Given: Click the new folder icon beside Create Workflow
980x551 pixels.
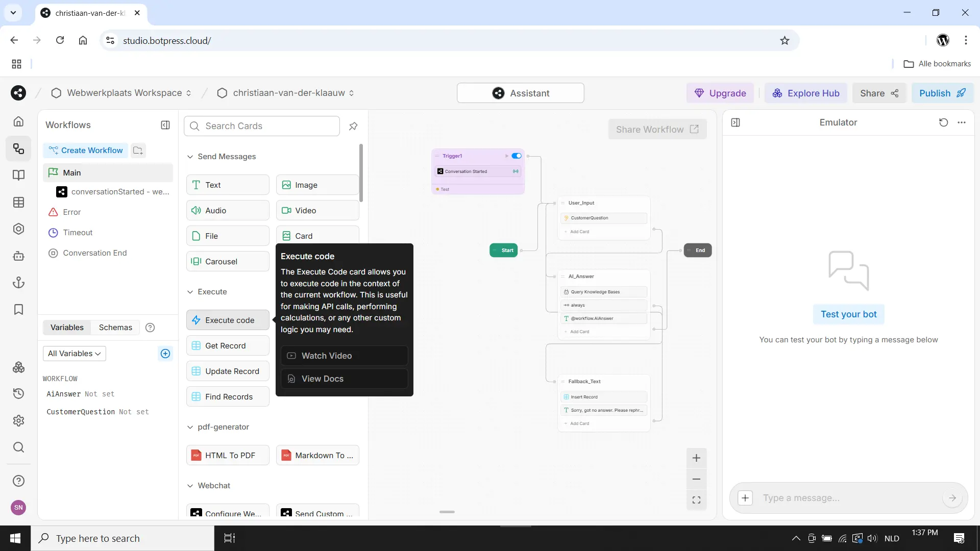Looking at the screenshot, I should 138,150.
